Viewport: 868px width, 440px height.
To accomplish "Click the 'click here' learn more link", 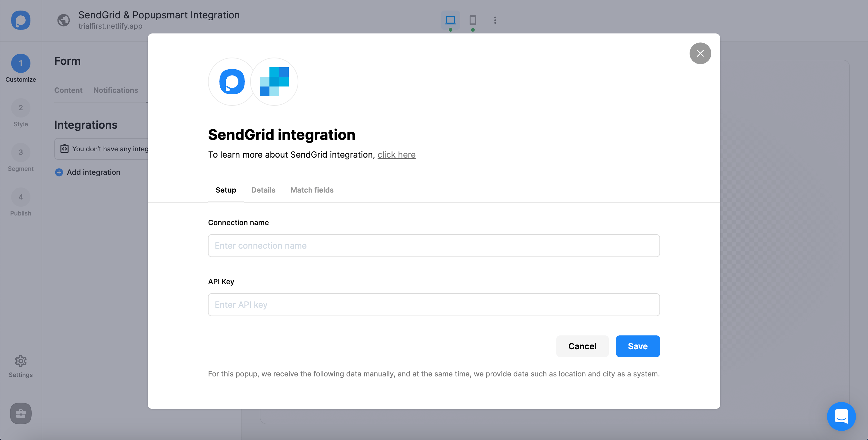I will click(396, 154).
